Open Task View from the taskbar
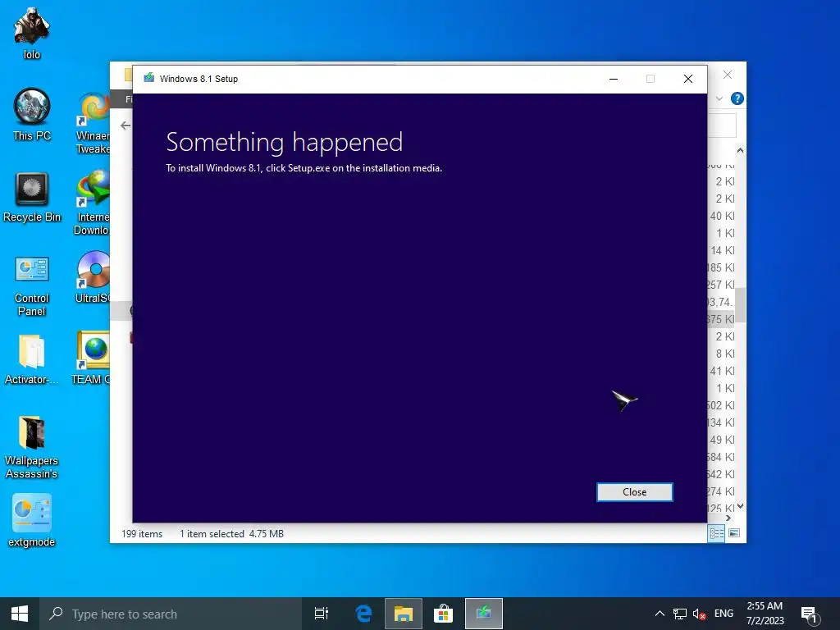The height and width of the screenshot is (630, 840). tap(322, 614)
